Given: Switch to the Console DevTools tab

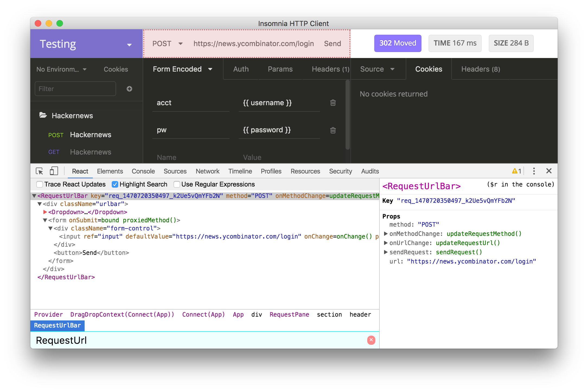Looking at the screenshot, I should pos(143,171).
